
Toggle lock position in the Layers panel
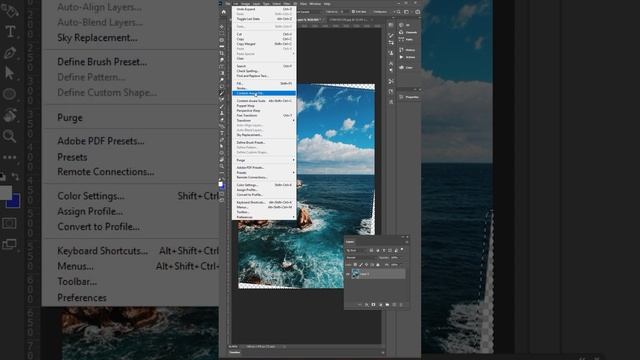(366, 265)
